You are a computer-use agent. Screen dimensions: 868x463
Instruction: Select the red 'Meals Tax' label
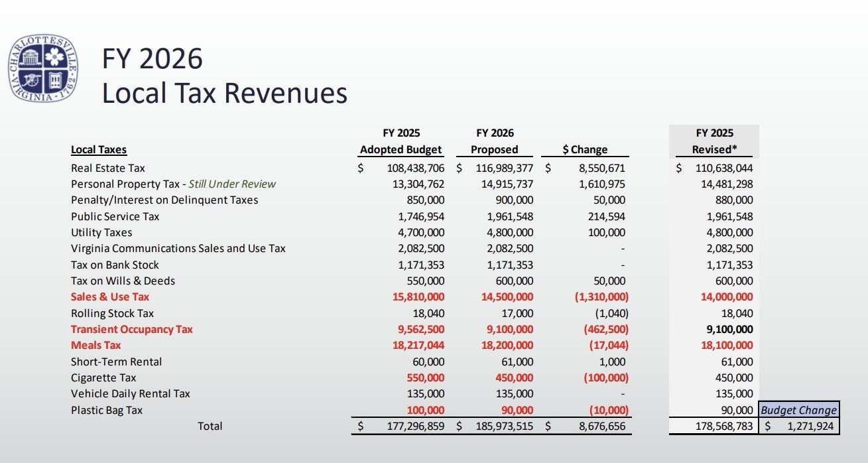[x=96, y=345]
